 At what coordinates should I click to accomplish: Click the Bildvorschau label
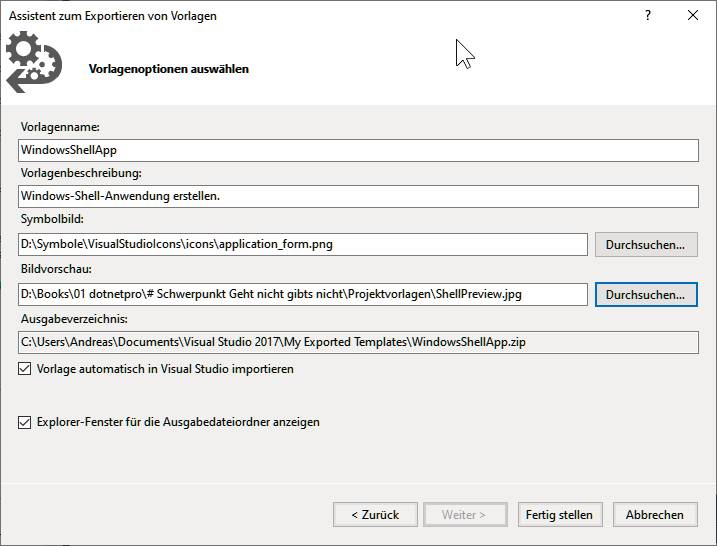click(x=56, y=269)
